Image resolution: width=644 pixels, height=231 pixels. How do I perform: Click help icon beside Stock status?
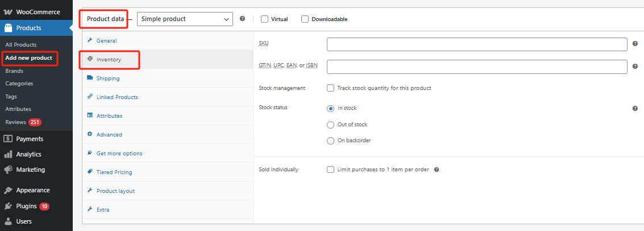pyautogui.click(x=635, y=109)
